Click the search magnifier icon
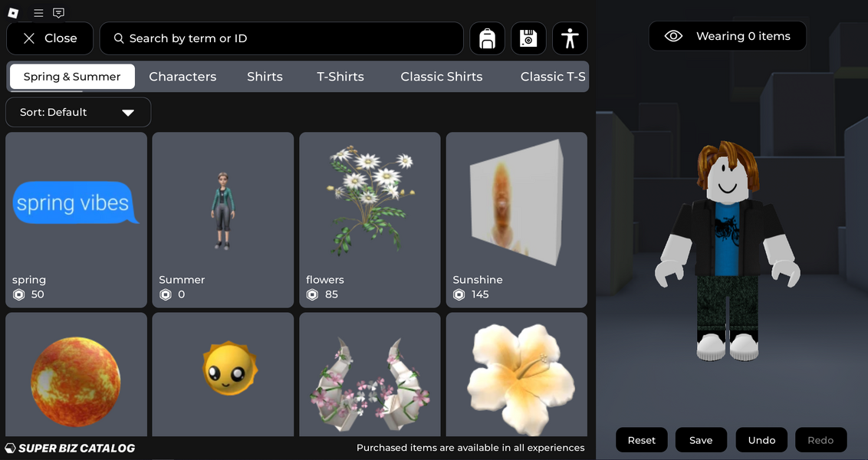This screenshot has height=460, width=868. 118,38
